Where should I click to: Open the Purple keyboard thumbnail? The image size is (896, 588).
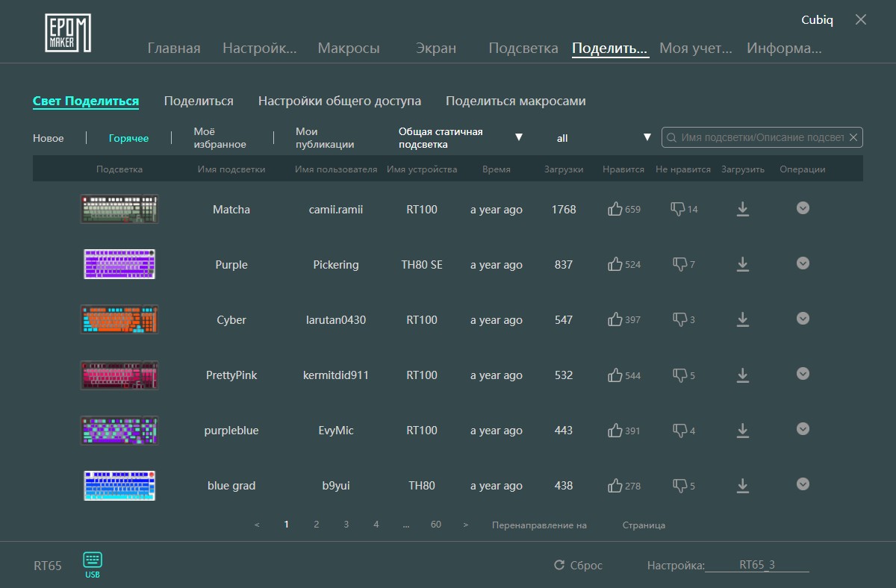click(119, 264)
